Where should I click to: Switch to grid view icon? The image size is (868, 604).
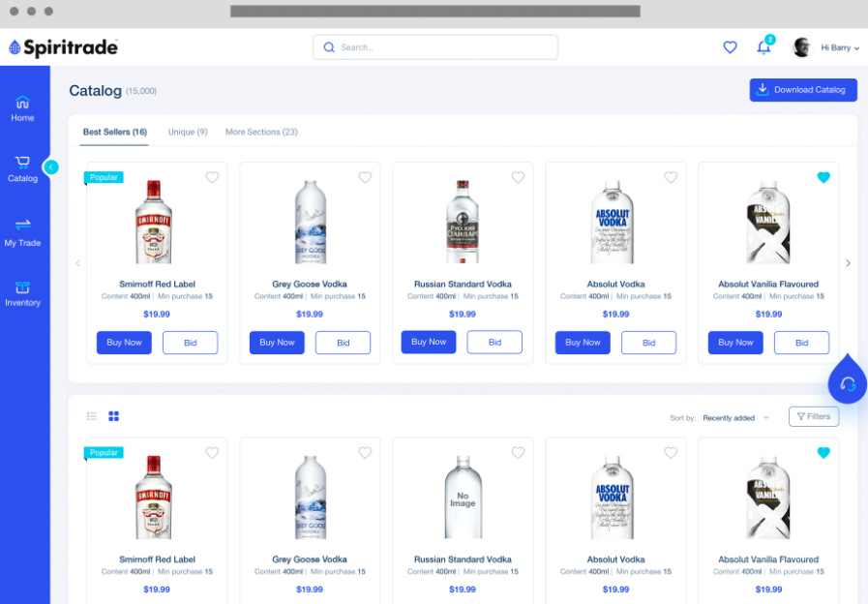(113, 416)
